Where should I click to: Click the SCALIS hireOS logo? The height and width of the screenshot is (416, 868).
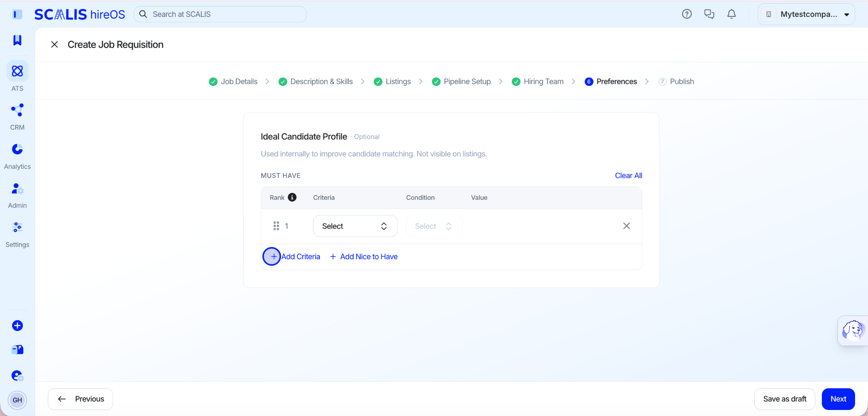[x=80, y=14]
